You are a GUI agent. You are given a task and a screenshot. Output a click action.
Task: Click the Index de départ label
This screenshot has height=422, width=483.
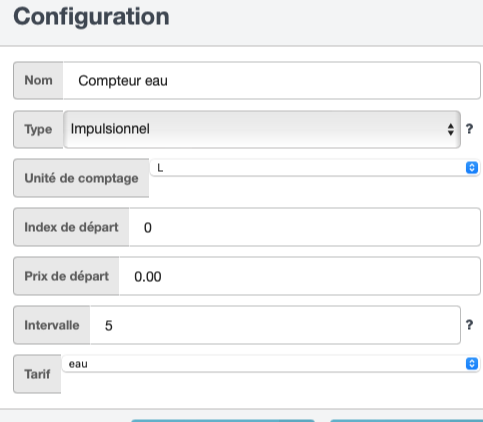(71, 227)
